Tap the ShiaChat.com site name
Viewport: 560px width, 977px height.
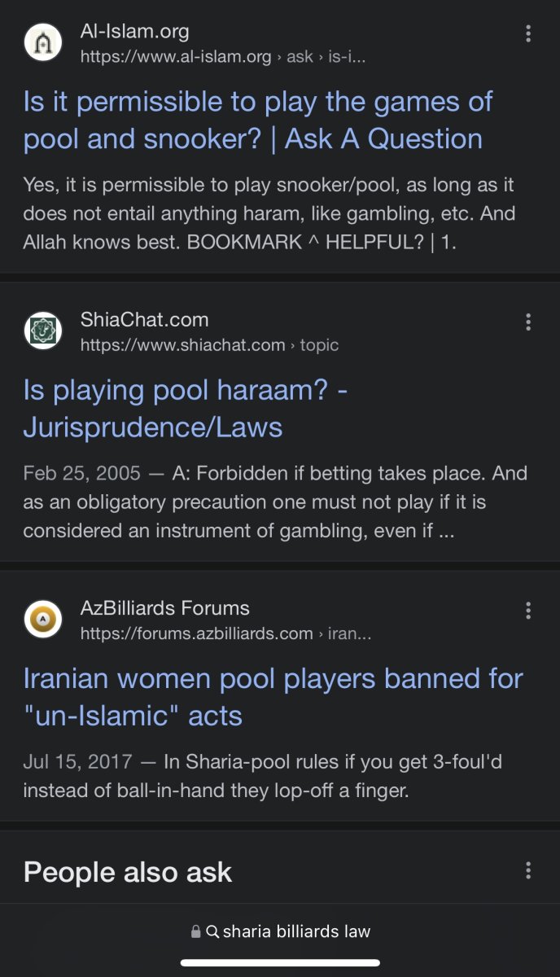(144, 320)
